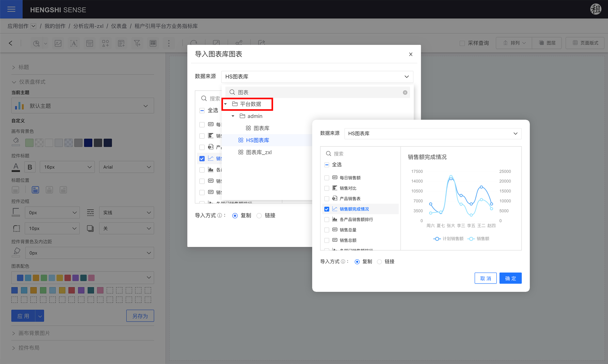Open the more options vertical dots
The image size is (608, 364).
tap(169, 43)
